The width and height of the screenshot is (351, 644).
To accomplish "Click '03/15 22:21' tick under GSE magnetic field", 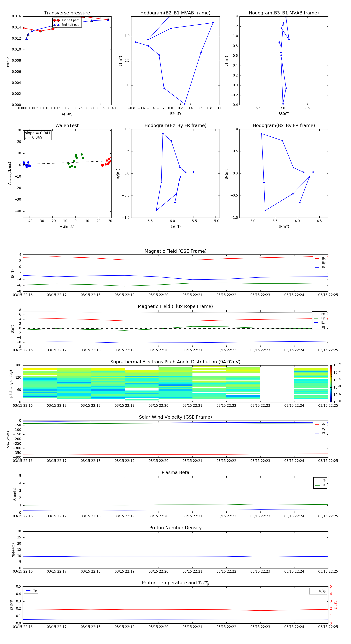I will click(192, 295).
